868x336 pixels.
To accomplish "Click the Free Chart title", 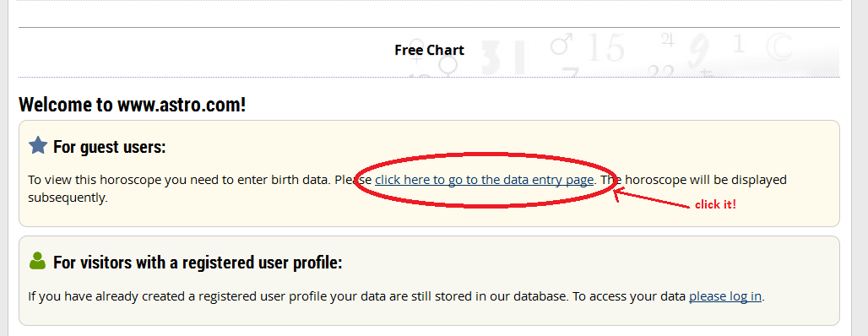I will [x=429, y=51].
